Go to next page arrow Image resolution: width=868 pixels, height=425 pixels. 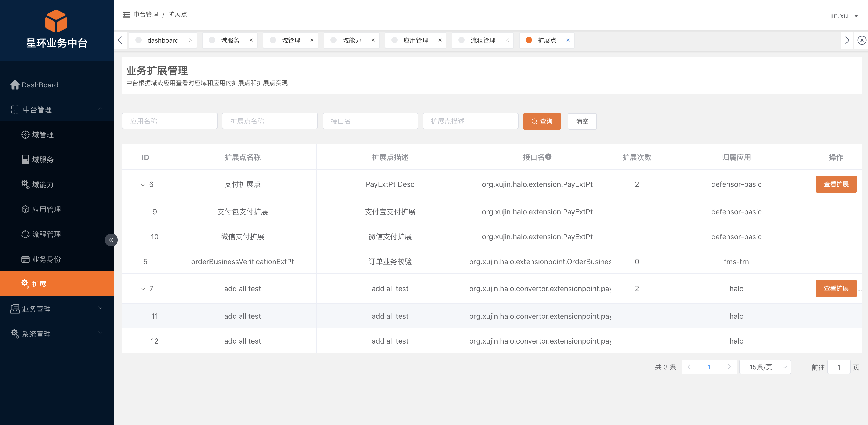coord(729,367)
